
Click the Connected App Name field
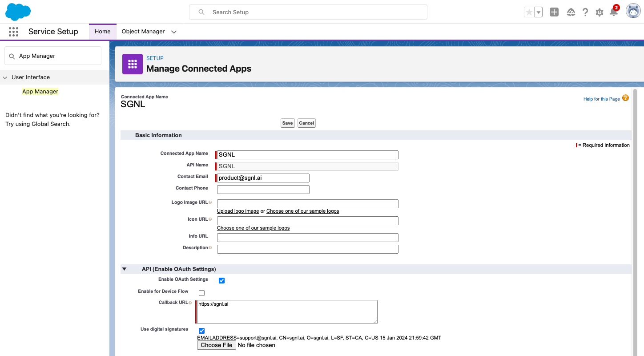coord(308,155)
